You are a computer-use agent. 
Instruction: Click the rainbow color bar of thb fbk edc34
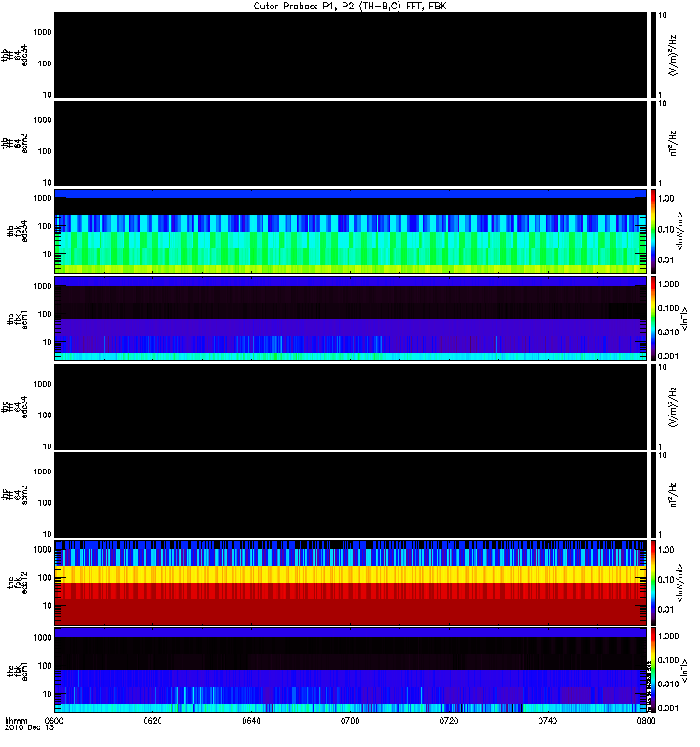(x=653, y=231)
